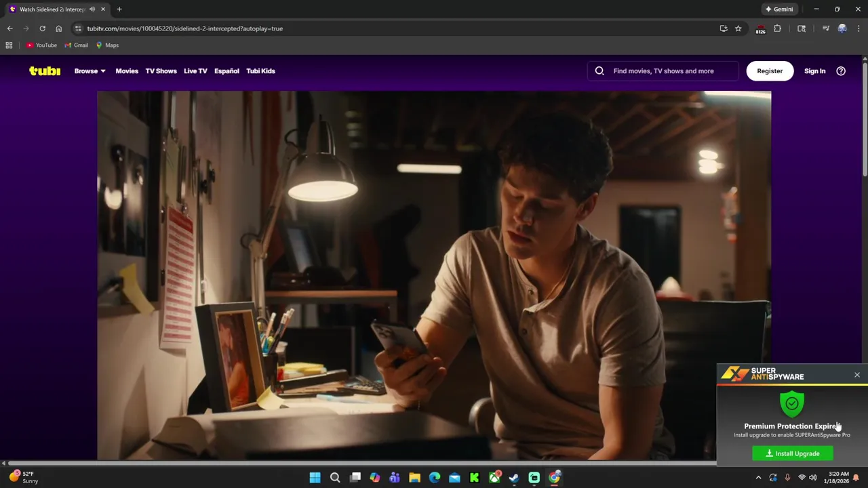Viewport: 868px width, 488px height.
Task: Open the Tubi Kids section
Action: click(260, 70)
